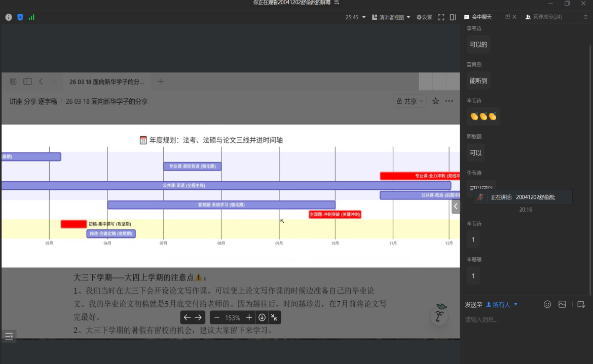Click the red 专业课·全力冲刺 bar
Screen dimensions: 593x364
click(420, 176)
